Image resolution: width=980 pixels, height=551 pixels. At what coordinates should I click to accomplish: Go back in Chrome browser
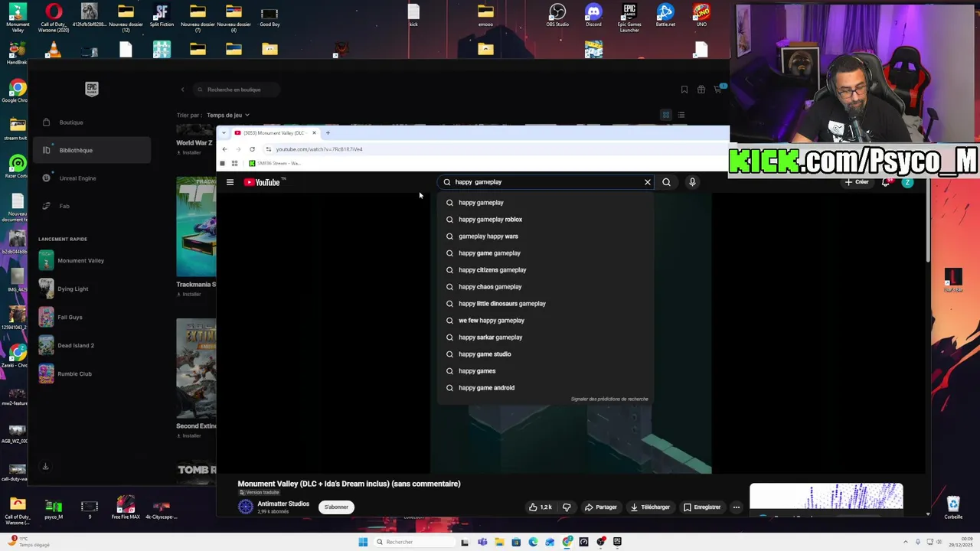(224, 149)
